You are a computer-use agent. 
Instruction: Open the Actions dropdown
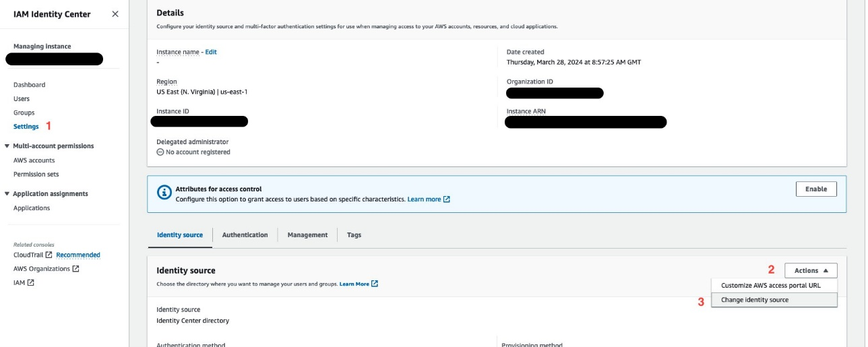811,270
